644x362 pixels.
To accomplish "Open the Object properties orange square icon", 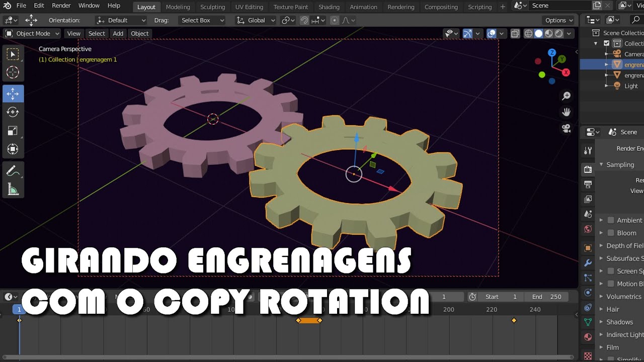I will tap(588, 248).
